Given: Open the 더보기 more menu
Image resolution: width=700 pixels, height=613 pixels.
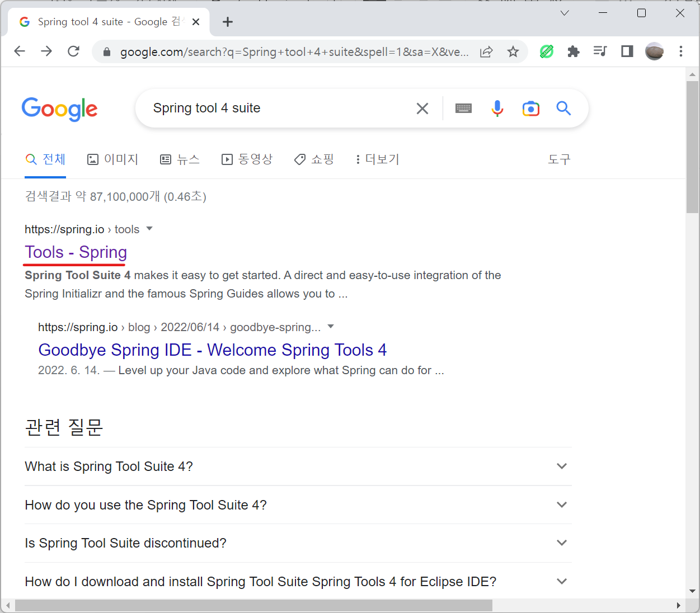Looking at the screenshot, I should (377, 159).
